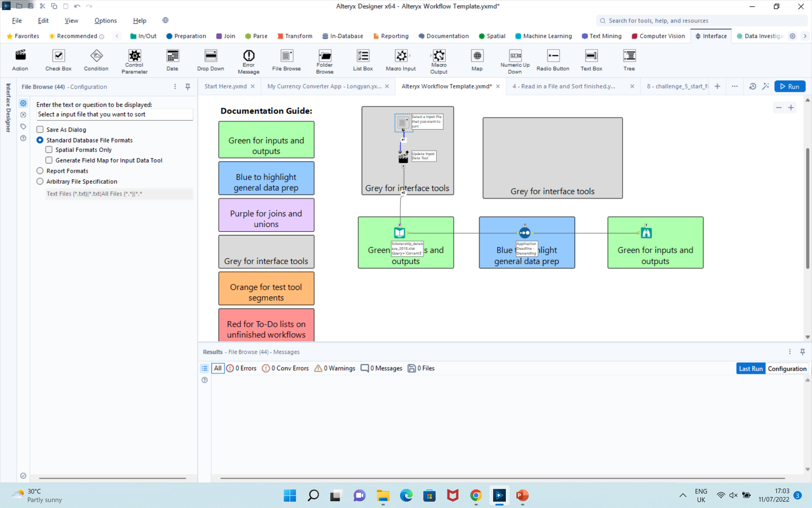Run the workflow

[790, 86]
